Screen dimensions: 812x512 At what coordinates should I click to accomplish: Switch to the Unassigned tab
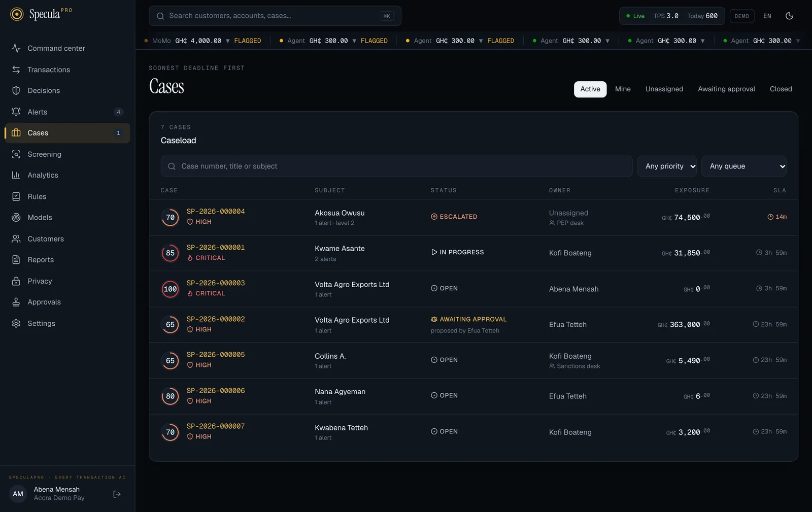[x=664, y=89]
